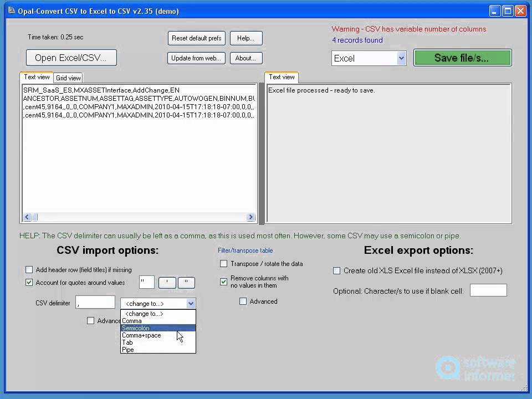
Task: Switch to left pane Text view tab
Action: [37, 77]
